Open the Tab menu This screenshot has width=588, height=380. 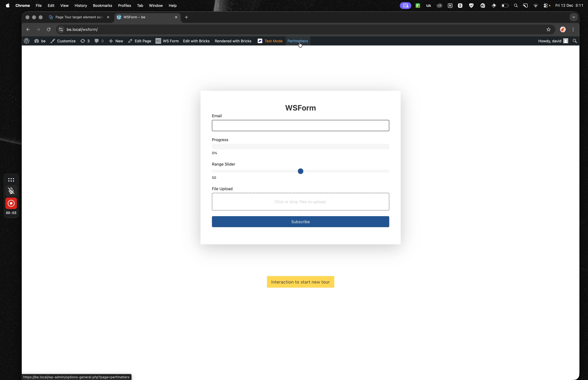(x=140, y=5)
